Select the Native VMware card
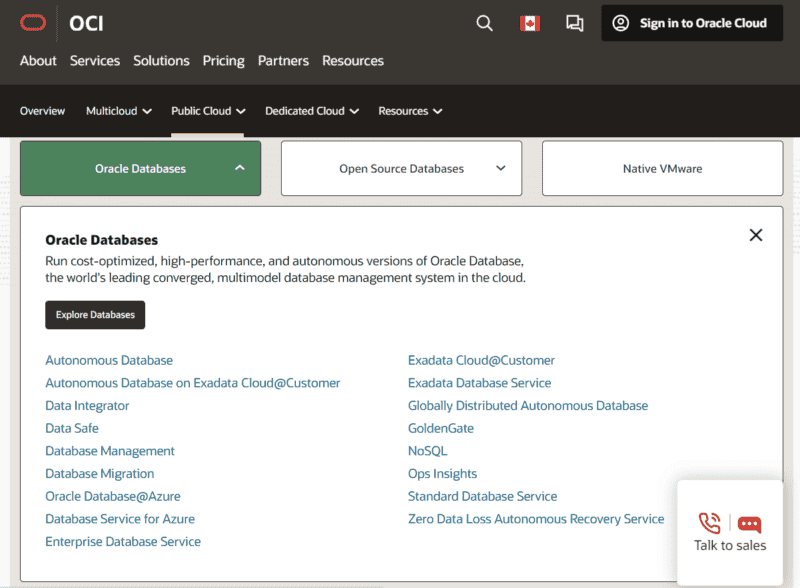Screen dimensions: 800x588 coord(662,168)
